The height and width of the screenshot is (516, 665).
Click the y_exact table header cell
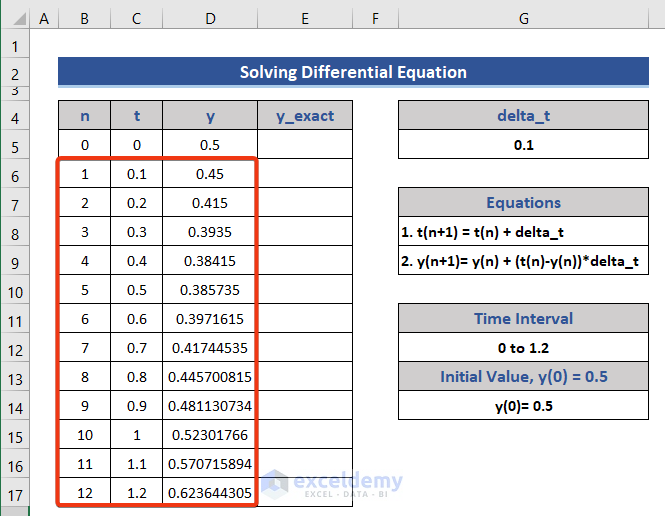click(305, 116)
